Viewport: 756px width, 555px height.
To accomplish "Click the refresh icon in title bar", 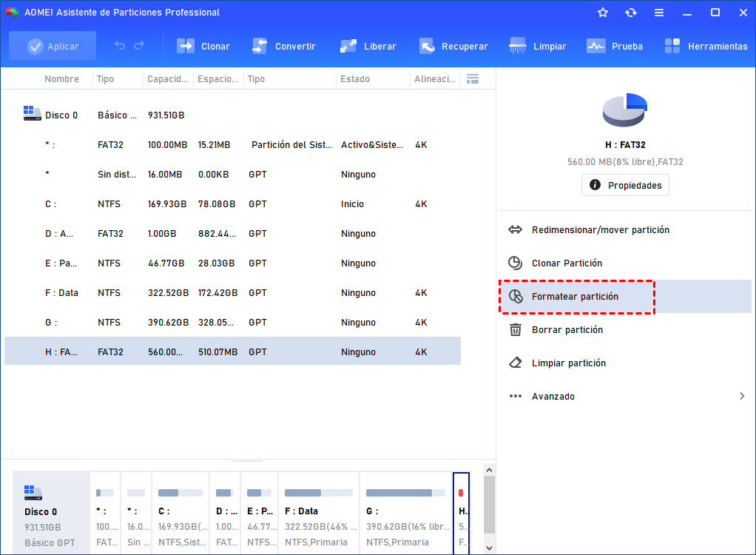I will pyautogui.click(x=631, y=13).
